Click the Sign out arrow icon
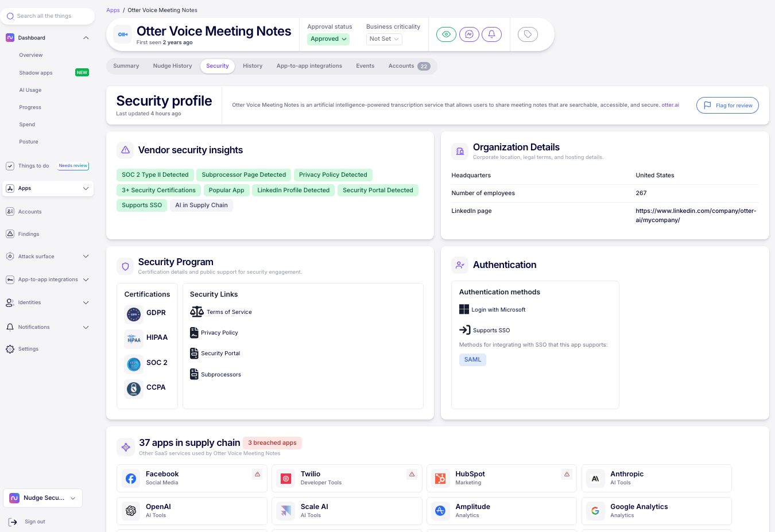Image resolution: width=775 pixels, height=532 pixels. pyautogui.click(x=13, y=522)
